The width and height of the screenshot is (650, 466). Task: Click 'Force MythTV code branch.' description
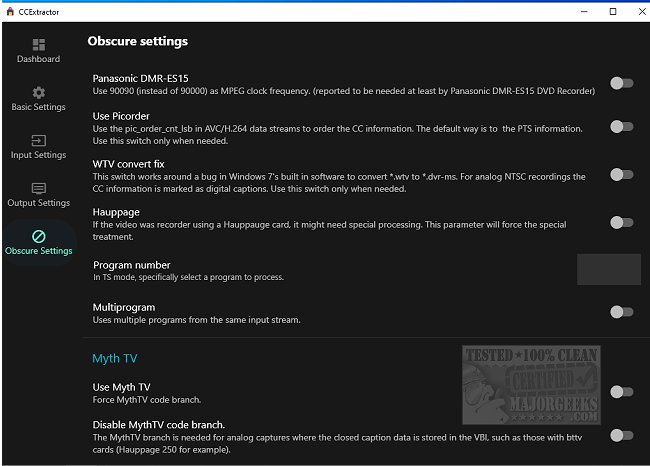click(147, 400)
